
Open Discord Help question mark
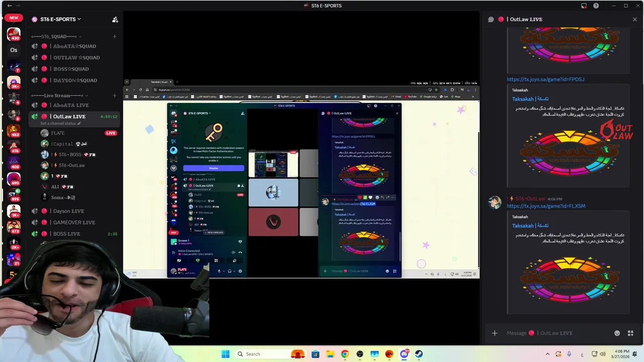pyautogui.click(x=596, y=6)
